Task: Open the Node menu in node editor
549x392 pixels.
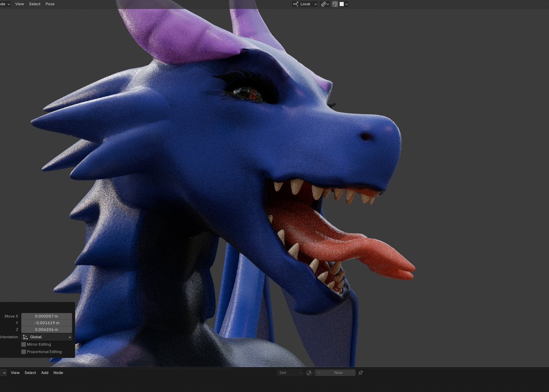Action: click(x=58, y=373)
